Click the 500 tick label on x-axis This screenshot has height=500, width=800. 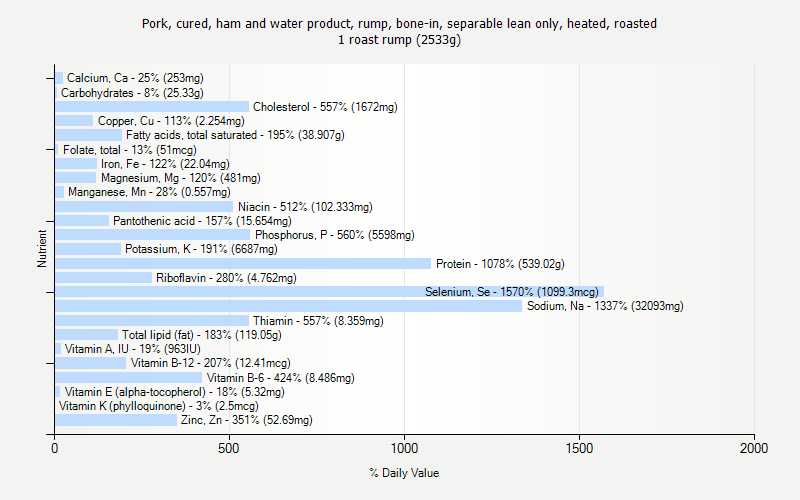click(x=229, y=448)
